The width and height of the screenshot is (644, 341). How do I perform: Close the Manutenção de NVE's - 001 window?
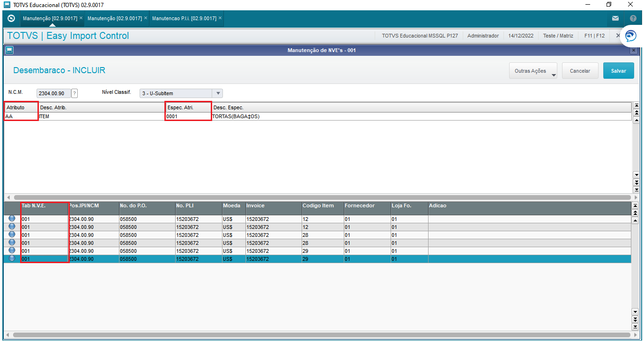pos(634,50)
